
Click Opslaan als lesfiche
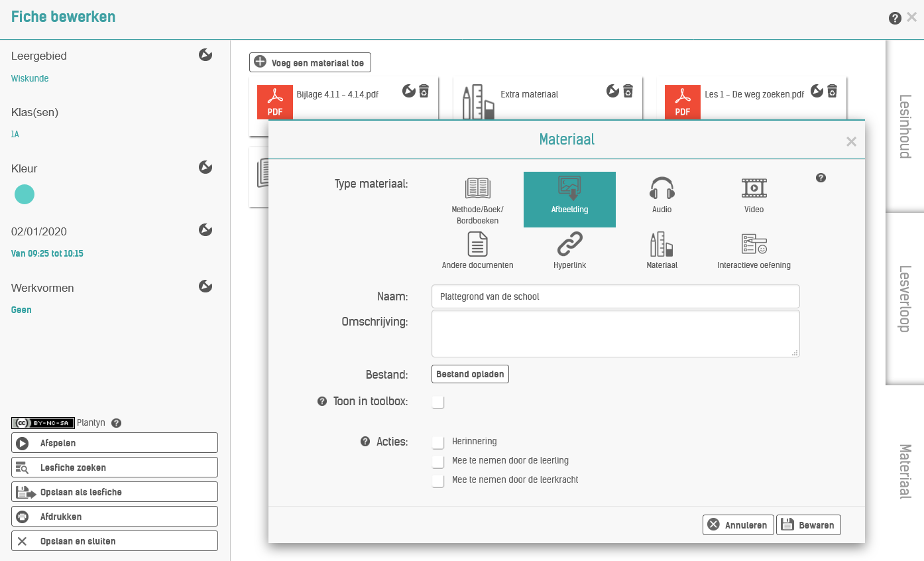click(115, 492)
